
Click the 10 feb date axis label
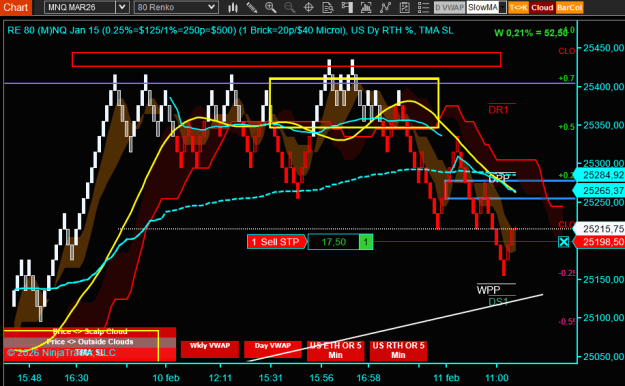pyautogui.click(x=166, y=377)
